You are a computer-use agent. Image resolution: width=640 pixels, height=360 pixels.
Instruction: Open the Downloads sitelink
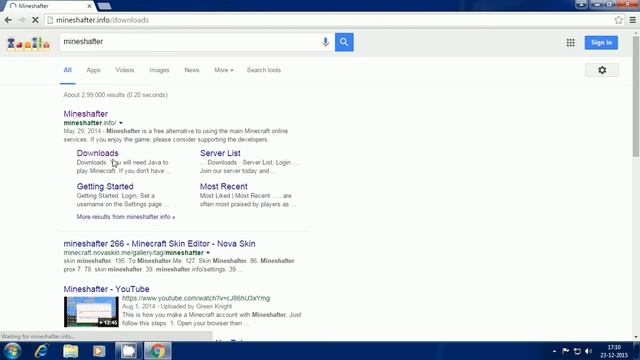98,153
